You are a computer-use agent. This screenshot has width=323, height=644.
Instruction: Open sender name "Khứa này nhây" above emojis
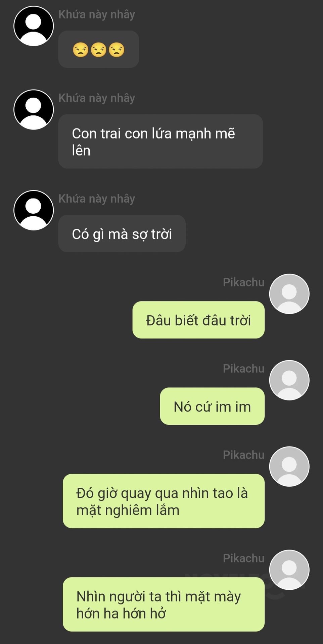[97, 14]
